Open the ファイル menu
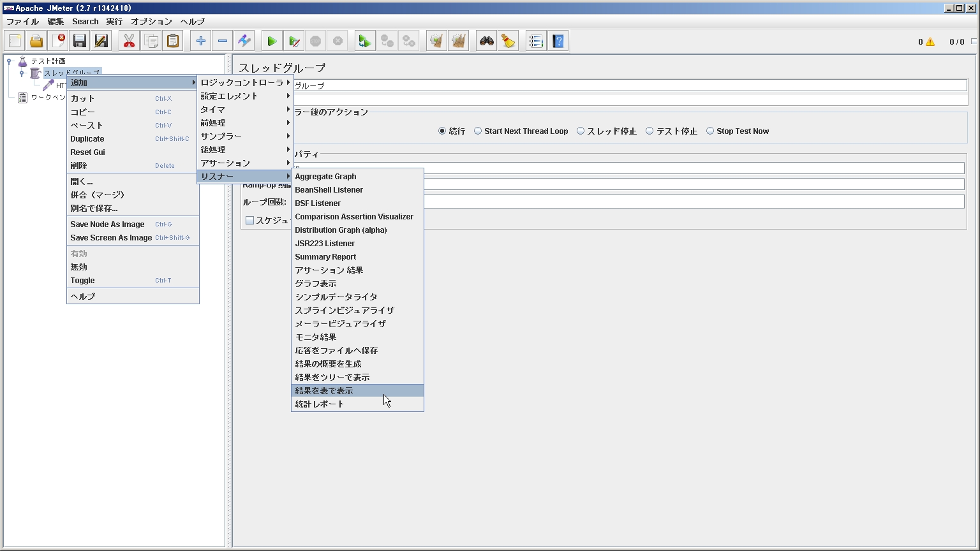The height and width of the screenshot is (551, 980). [22, 22]
